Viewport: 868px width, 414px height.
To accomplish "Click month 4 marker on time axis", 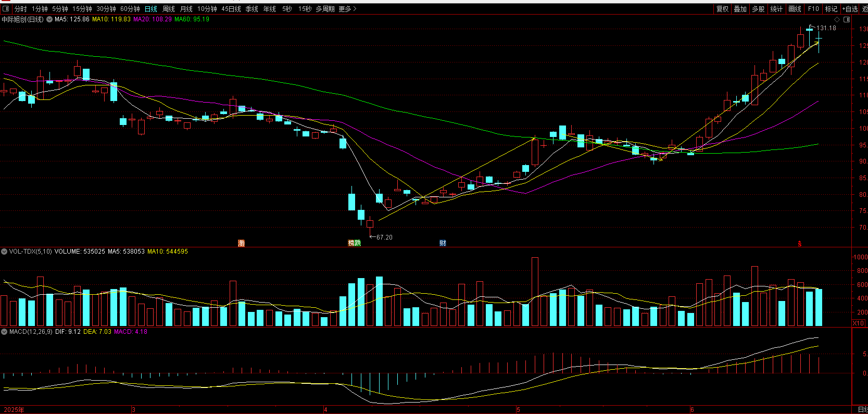I will pyautogui.click(x=325, y=410).
